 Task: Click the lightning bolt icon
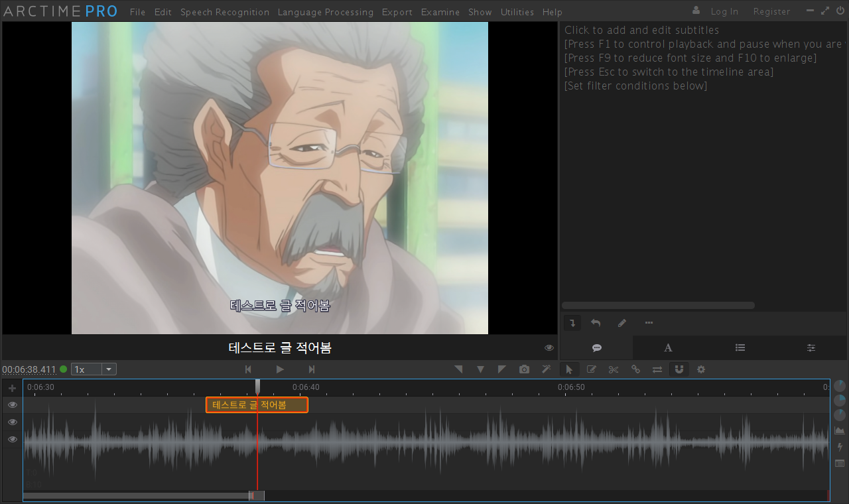[x=840, y=447]
